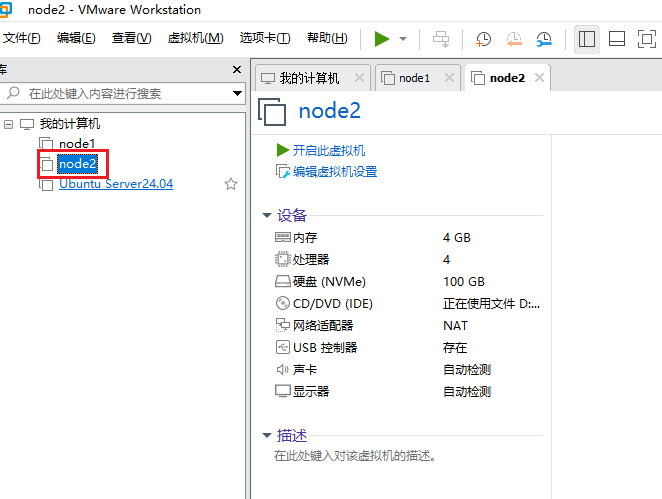
Task: Revert to snapshot toolbar icon
Action: 514,39
